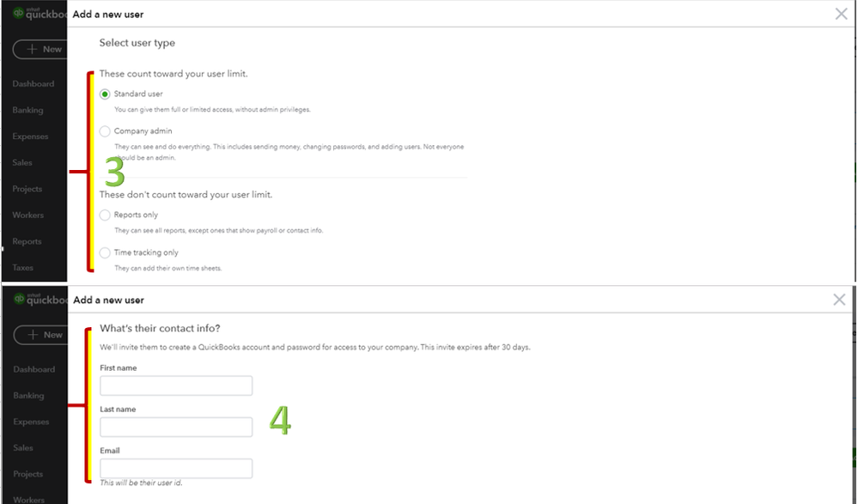Click into the Email field

coord(176,468)
